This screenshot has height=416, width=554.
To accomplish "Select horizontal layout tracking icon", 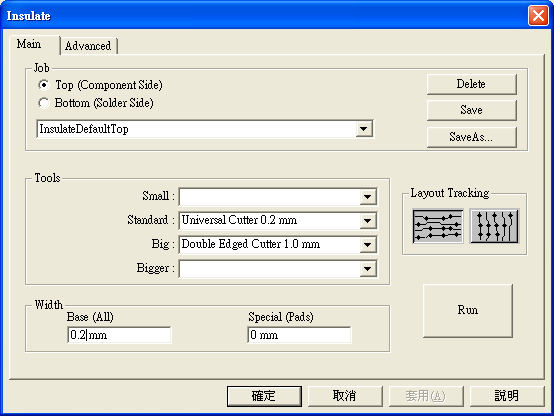I will pos(438,226).
